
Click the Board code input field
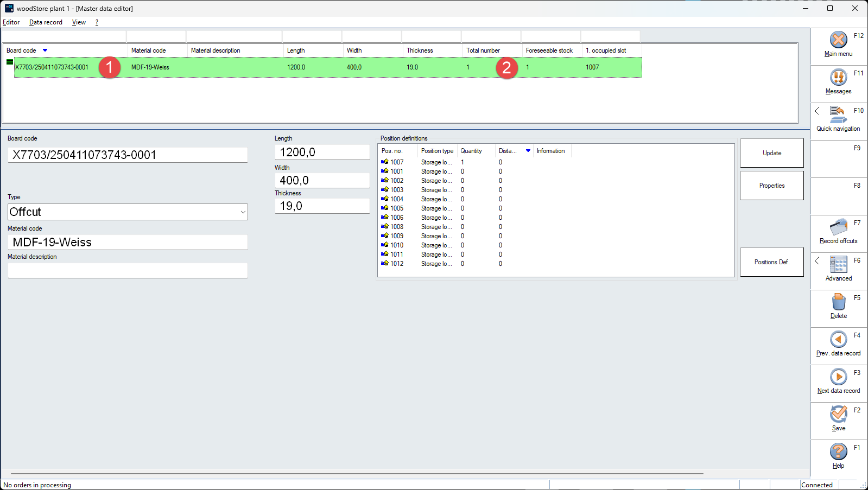pos(128,155)
